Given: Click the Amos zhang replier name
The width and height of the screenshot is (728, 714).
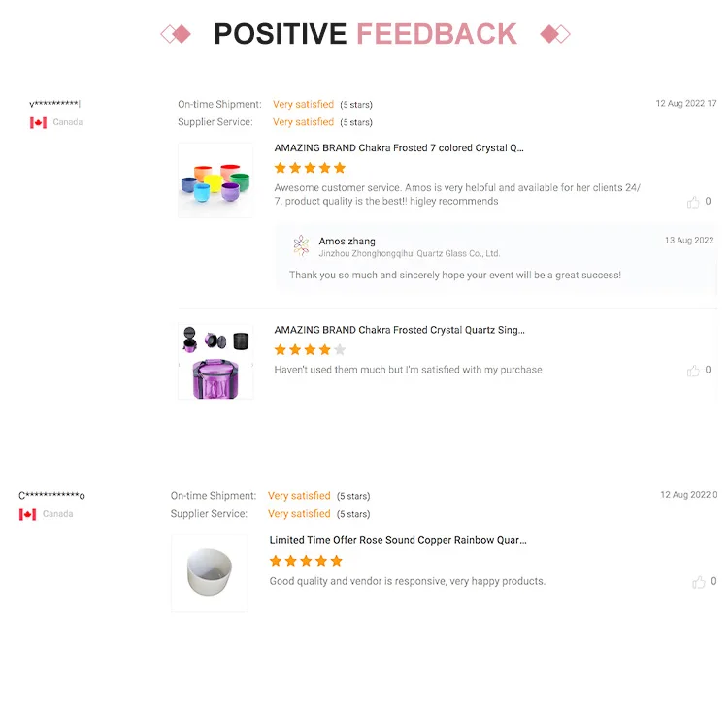Looking at the screenshot, I should [x=347, y=242].
